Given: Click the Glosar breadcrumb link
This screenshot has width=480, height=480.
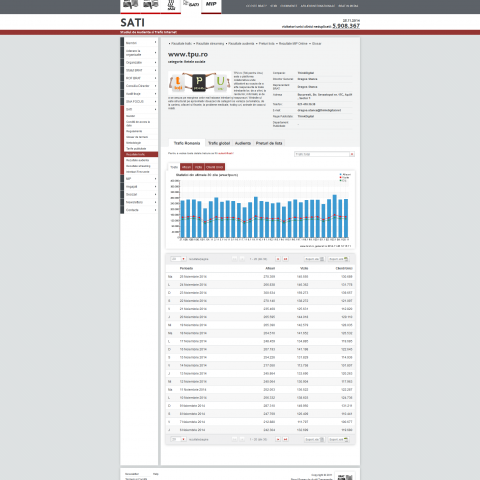Looking at the screenshot, I should pos(317,44).
